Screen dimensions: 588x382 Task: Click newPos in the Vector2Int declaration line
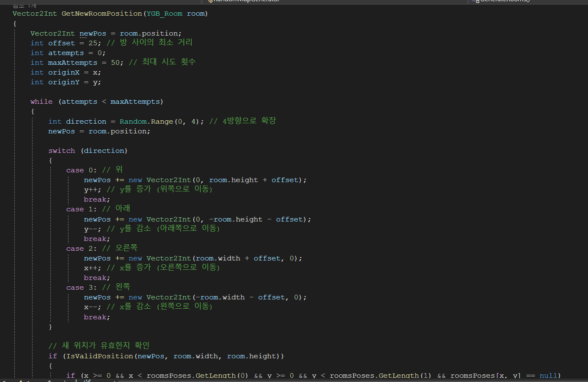[x=93, y=33]
